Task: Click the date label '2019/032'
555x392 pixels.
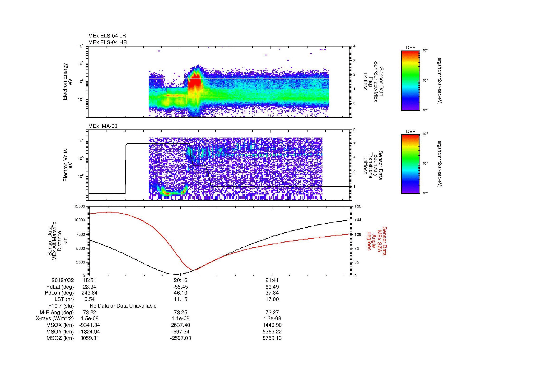Action: coord(63,280)
